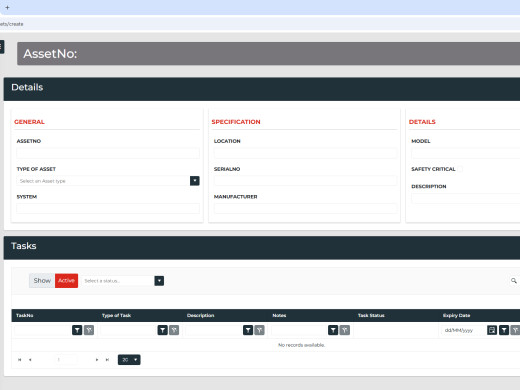The height and width of the screenshot is (390, 520).
Task: Click the Model input field
Action: [x=466, y=153]
